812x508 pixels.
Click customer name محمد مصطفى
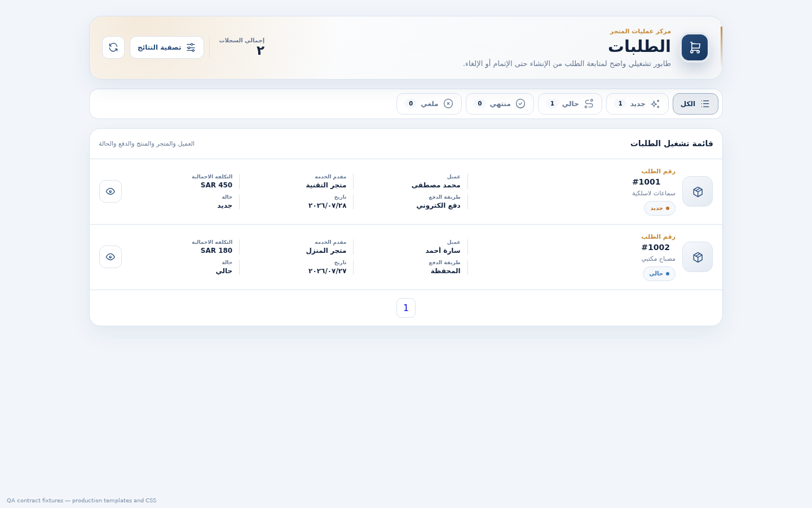pyautogui.click(x=436, y=185)
